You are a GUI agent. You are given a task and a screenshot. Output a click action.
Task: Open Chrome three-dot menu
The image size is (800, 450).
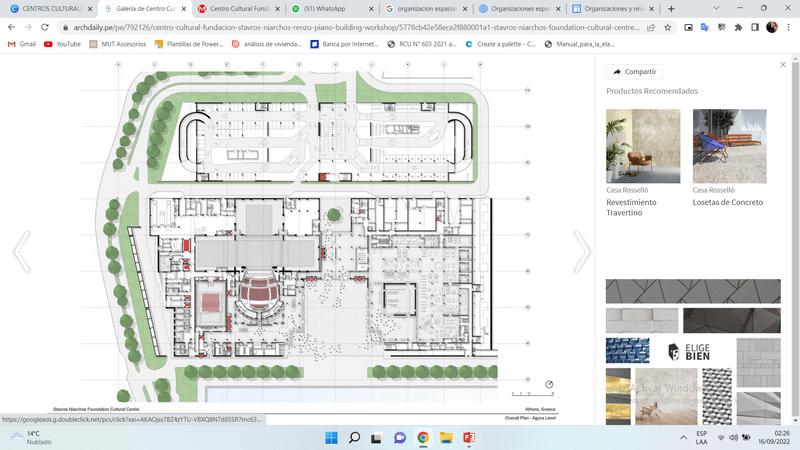[x=788, y=28]
